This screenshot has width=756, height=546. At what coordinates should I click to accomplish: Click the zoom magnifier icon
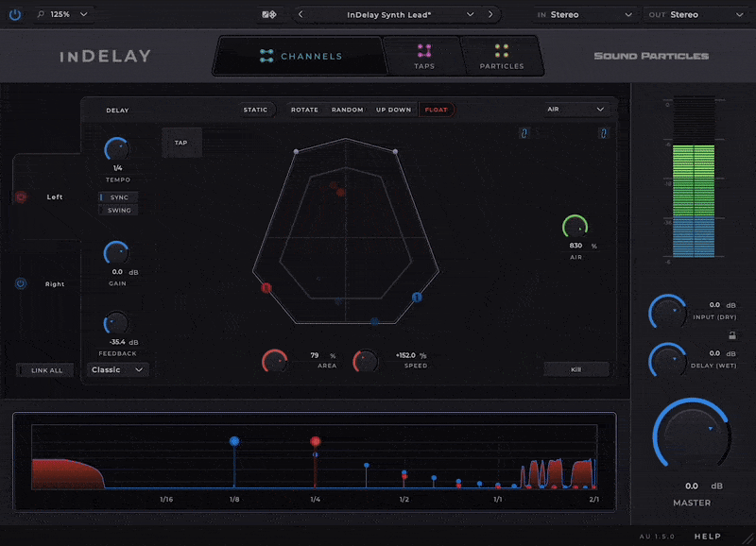[41, 14]
